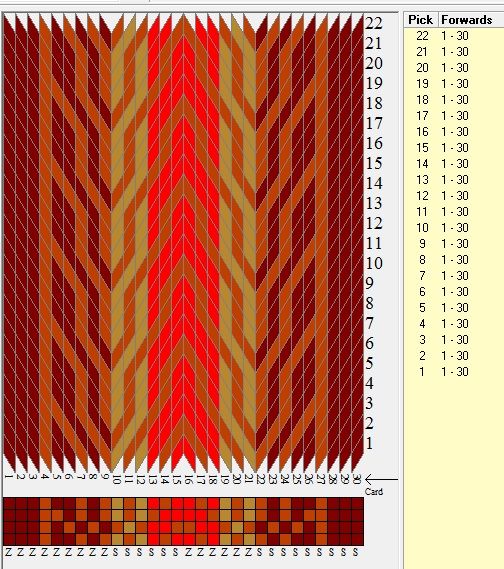Click card number 15 below the pattern
This screenshot has width=504, height=569.
coord(177,479)
